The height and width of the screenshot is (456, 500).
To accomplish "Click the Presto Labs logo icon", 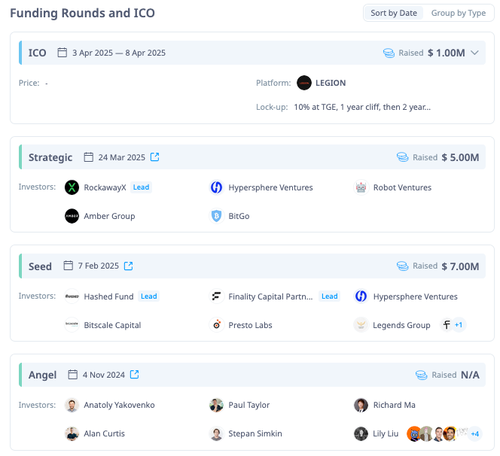I will 216,325.
